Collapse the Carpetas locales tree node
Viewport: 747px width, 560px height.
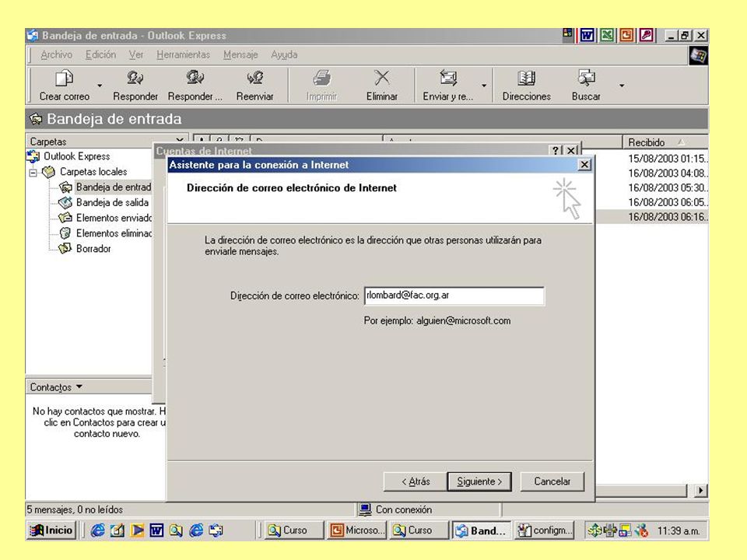click(x=33, y=173)
